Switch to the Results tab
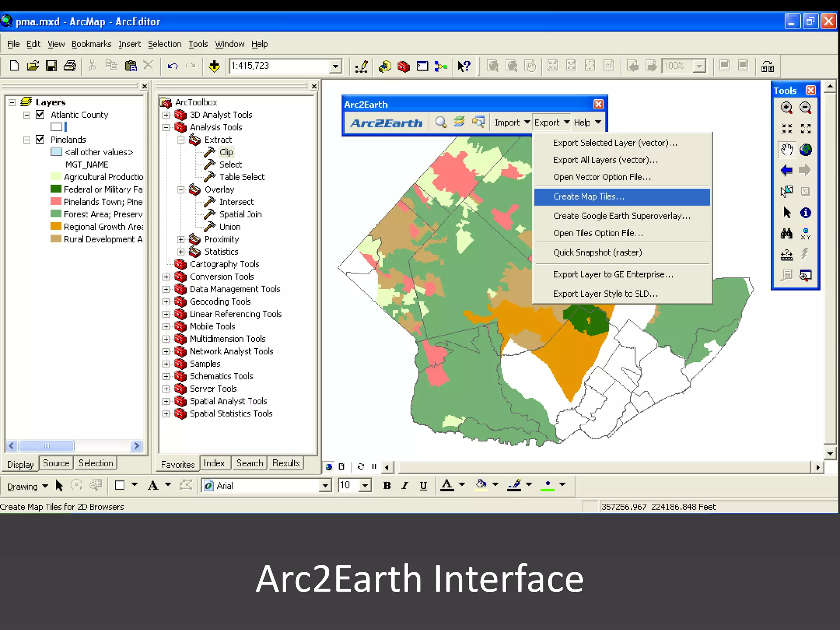Screen dimensions: 840x630 tap(286, 463)
